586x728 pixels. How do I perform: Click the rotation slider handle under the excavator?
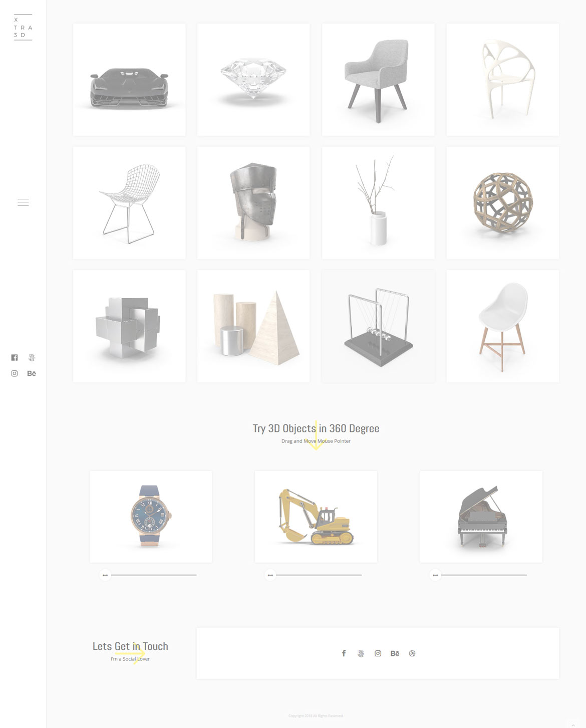270,575
